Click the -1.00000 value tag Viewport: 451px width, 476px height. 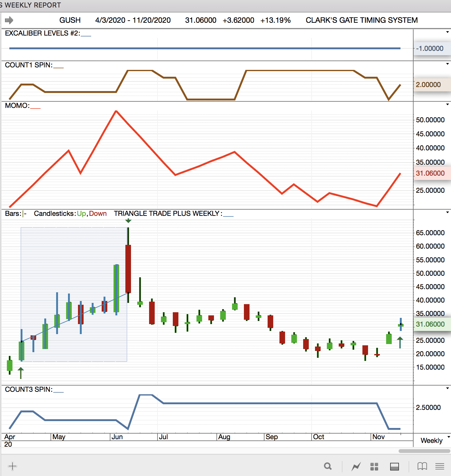[x=432, y=48]
